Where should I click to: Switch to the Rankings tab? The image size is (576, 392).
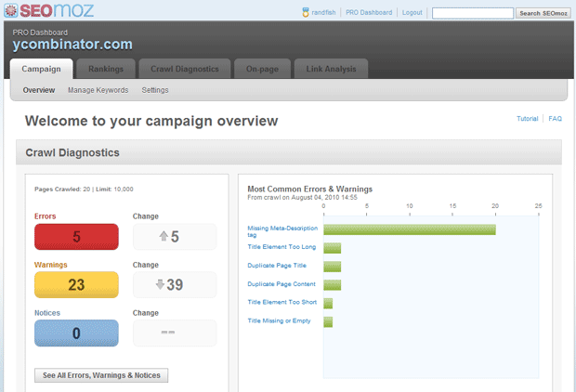(x=106, y=69)
